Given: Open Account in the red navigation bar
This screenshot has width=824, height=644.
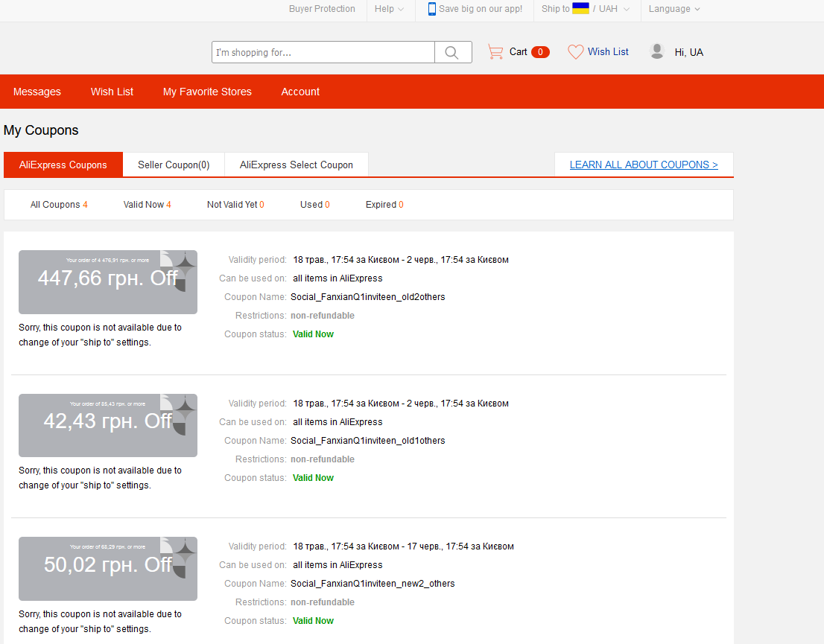Looking at the screenshot, I should (x=300, y=92).
